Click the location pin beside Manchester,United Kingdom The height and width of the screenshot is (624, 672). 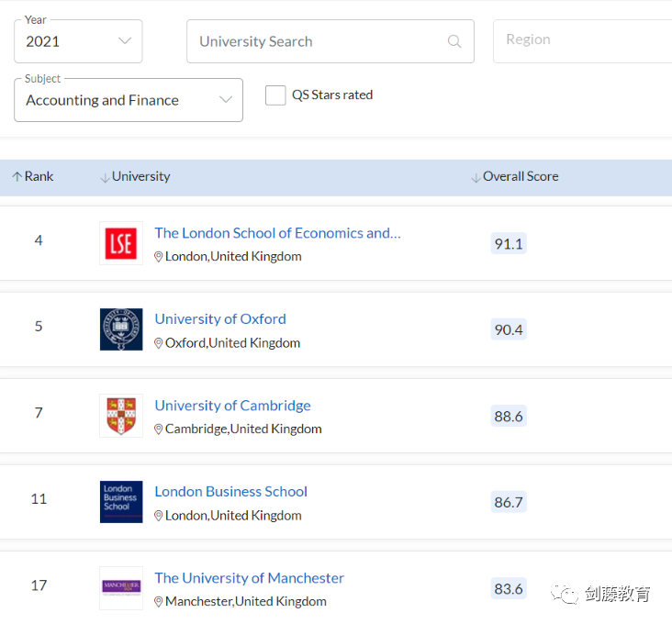(x=158, y=602)
